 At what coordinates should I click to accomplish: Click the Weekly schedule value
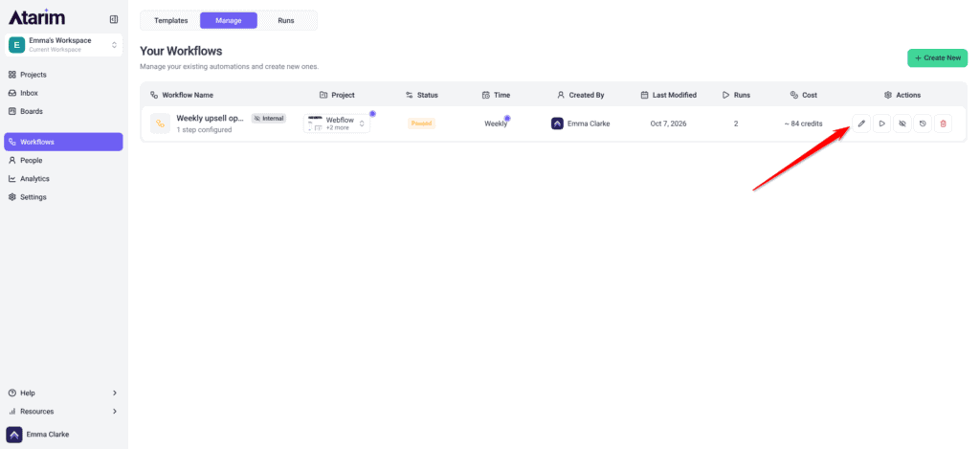(497, 123)
